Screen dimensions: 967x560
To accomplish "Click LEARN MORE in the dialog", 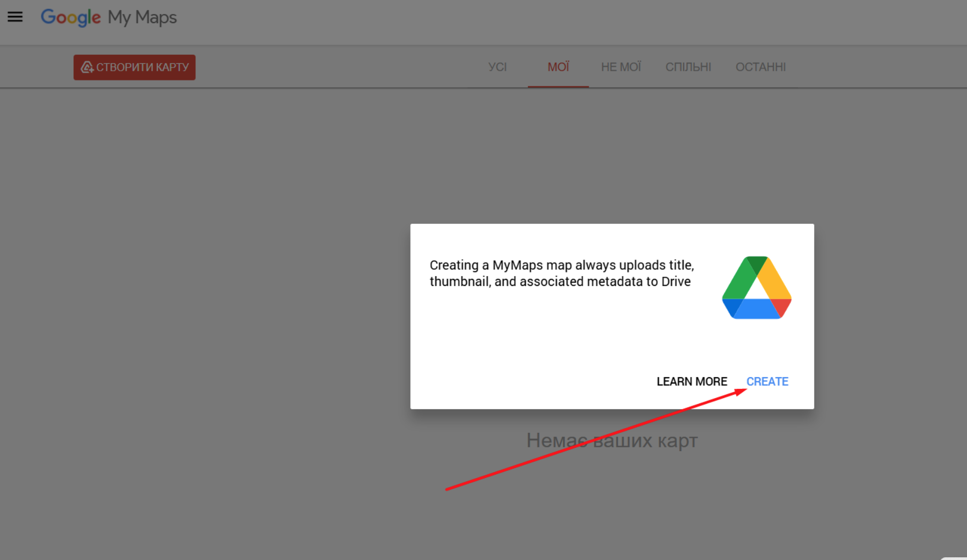I will 692,381.
